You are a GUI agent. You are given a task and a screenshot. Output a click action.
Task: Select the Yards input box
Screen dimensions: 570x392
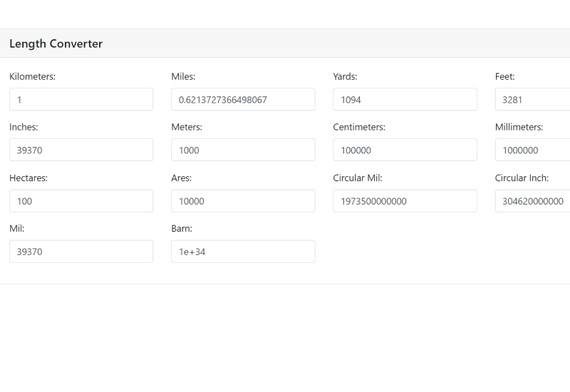click(405, 100)
